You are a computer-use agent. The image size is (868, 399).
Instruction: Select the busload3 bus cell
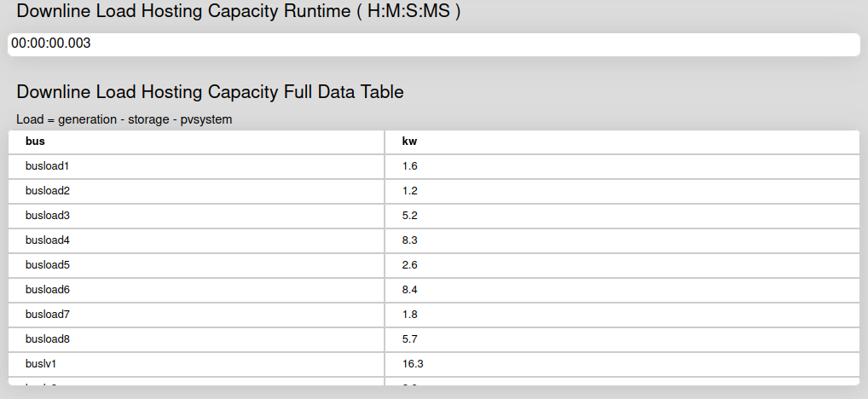pos(196,216)
